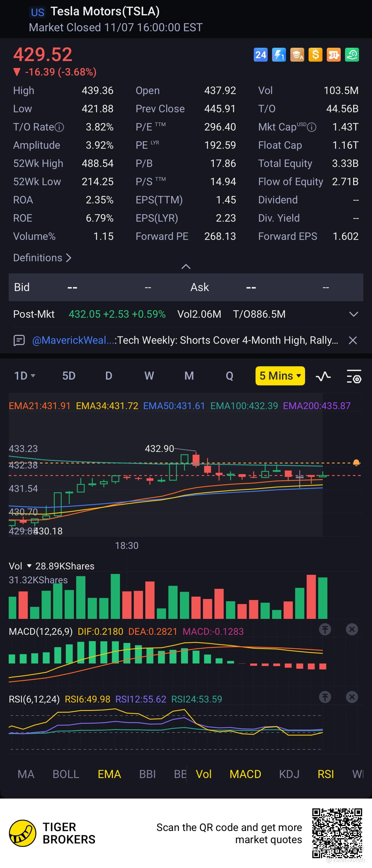Tap the Mkt Cap value 1.43T

pyautogui.click(x=345, y=127)
